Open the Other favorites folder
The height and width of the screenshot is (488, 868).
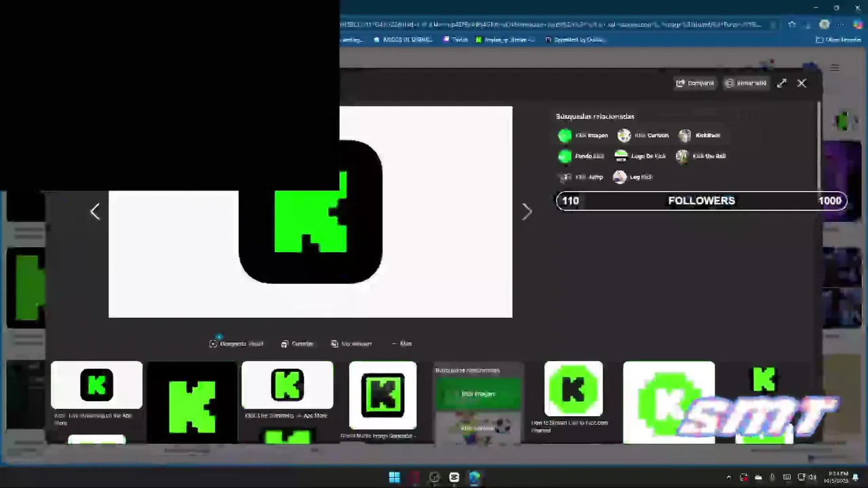838,40
